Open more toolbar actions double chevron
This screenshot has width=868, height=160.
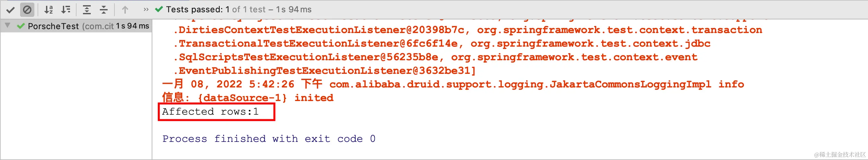pos(146,10)
